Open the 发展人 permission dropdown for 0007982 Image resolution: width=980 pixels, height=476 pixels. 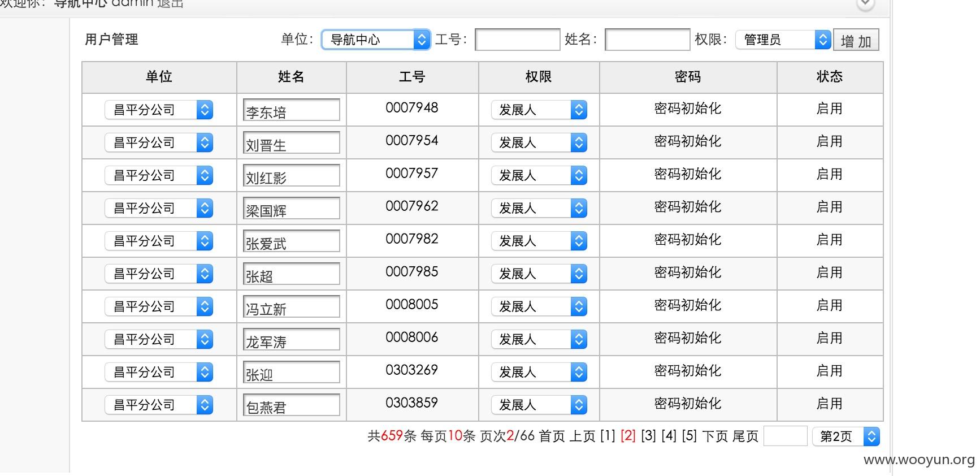[539, 241]
